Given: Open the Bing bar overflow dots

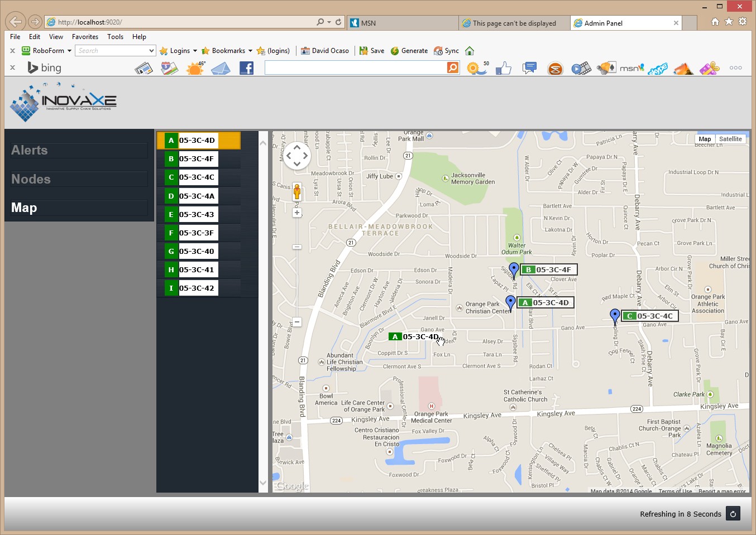Looking at the screenshot, I should pos(736,68).
